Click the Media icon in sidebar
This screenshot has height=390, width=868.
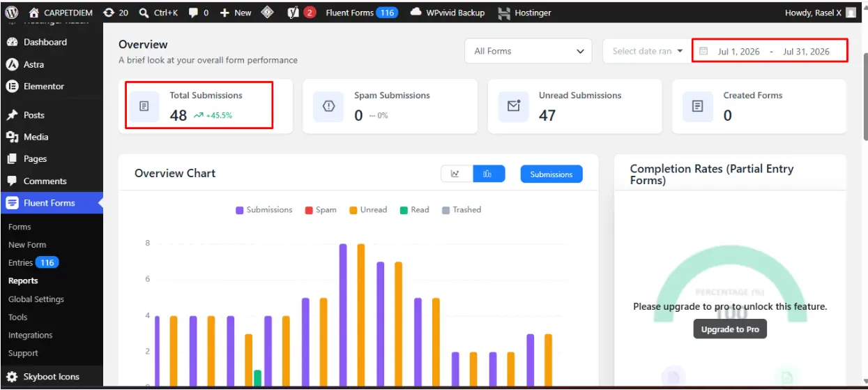[x=12, y=137]
